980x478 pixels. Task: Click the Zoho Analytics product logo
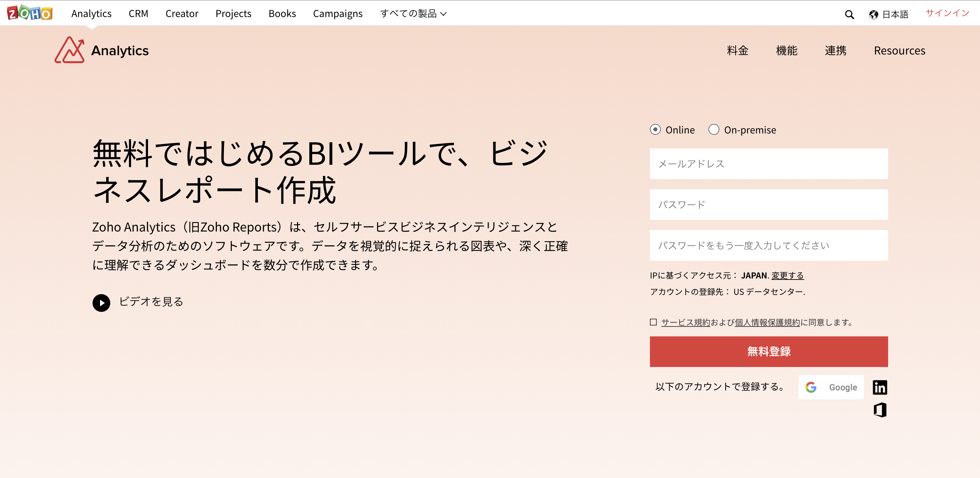tap(102, 50)
